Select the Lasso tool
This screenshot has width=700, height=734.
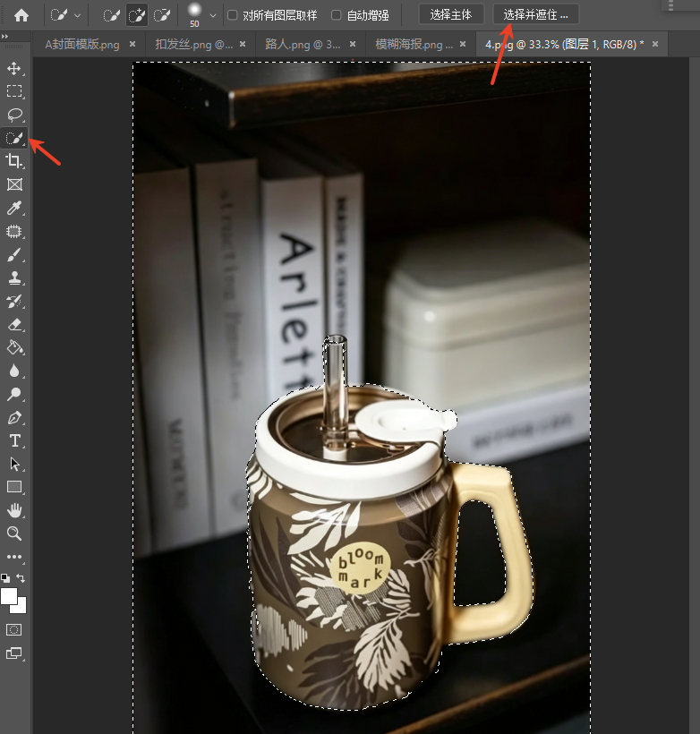click(x=14, y=115)
